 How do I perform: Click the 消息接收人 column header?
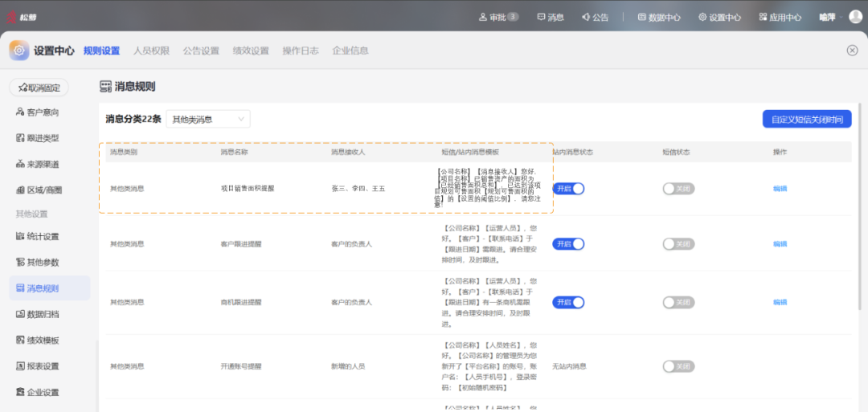click(348, 152)
